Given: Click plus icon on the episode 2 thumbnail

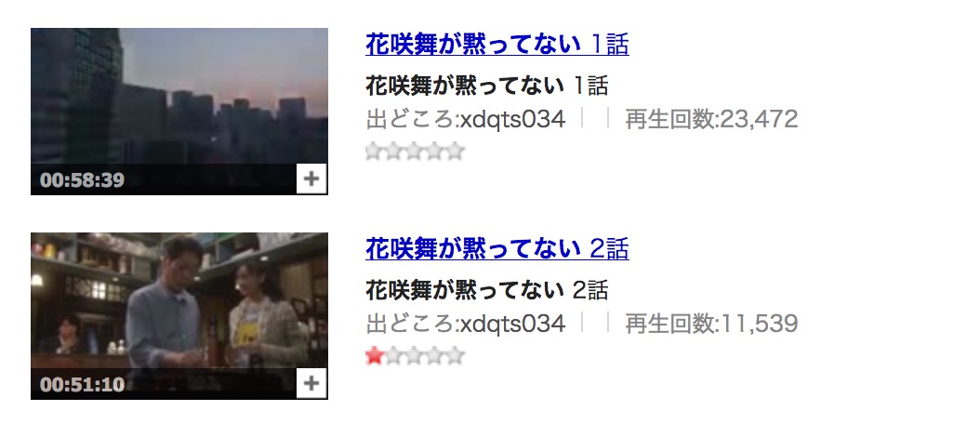Looking at the screenshot, I should 311,383.
